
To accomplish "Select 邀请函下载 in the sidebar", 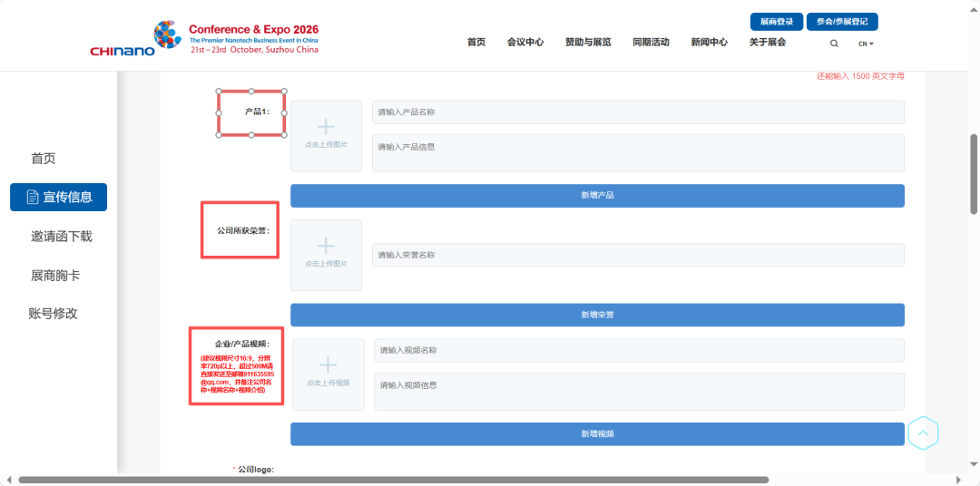I will click(x=62, y=236).
